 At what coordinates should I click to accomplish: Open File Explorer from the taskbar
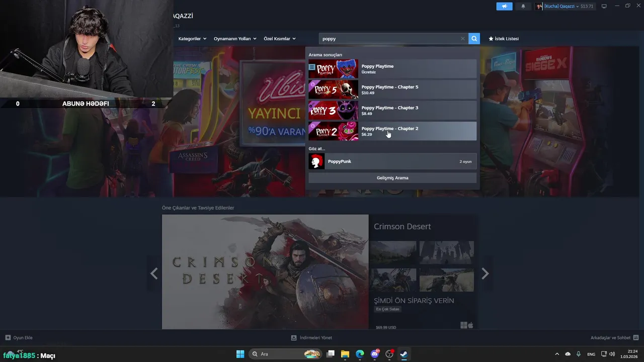point(345,354)
